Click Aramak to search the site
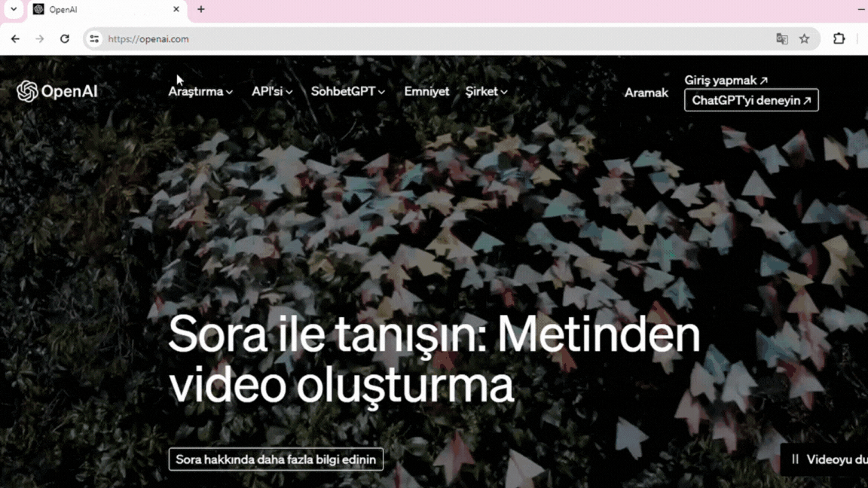 [646, 93]
